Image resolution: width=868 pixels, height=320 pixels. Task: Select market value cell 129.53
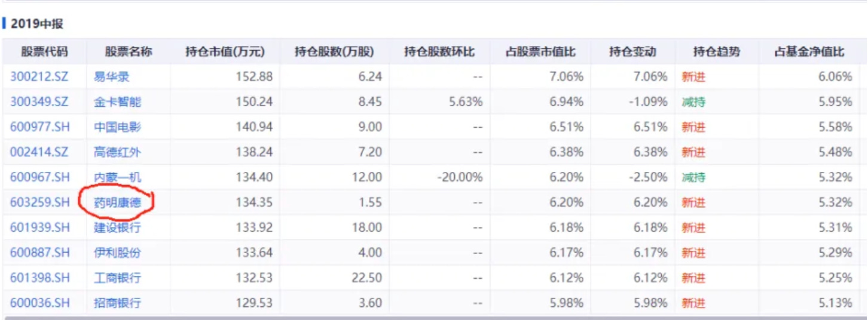point(255,303)
